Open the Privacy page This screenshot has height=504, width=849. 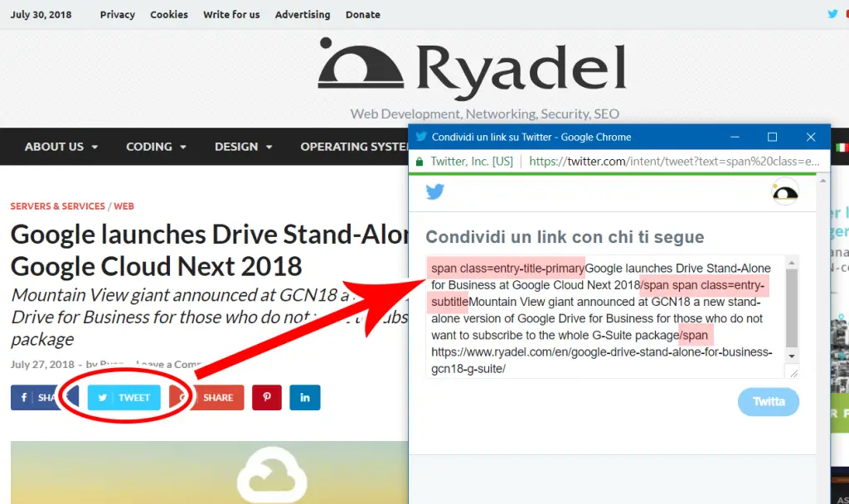coord(118,15)
